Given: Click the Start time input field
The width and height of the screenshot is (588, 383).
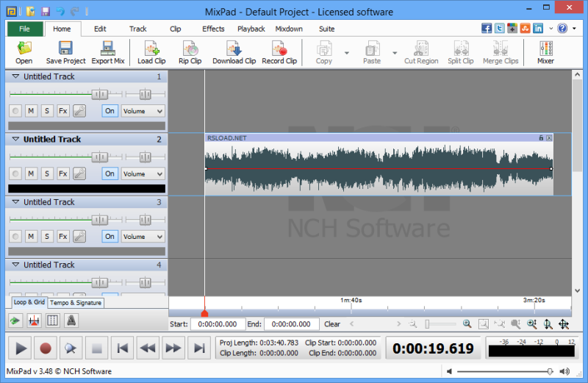Looking at the screenshot, I should click(218, 324).
